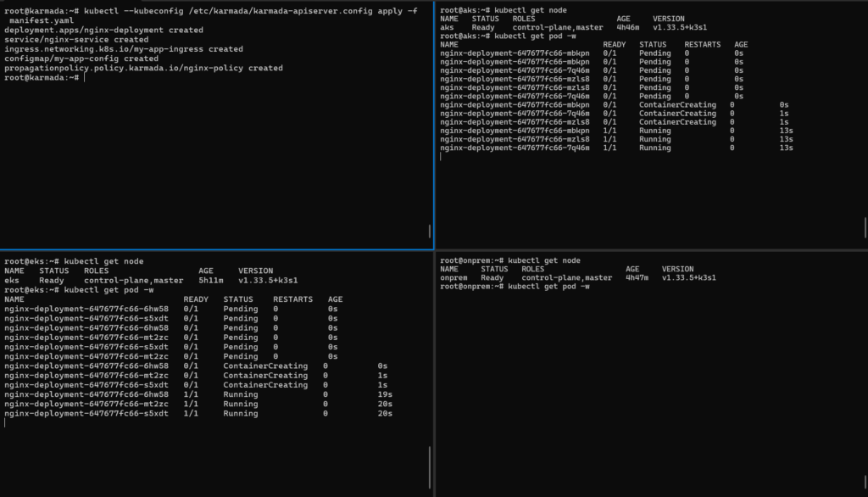This screenshot has height=497, width=868.
Task: Click the RESTARTS column header in eks pane
Action: 292,299
